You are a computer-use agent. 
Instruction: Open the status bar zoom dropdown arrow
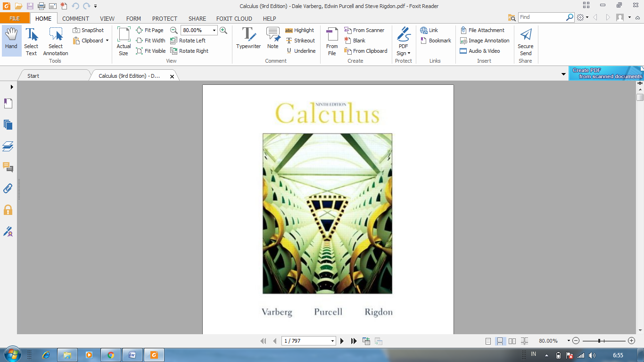569,341
